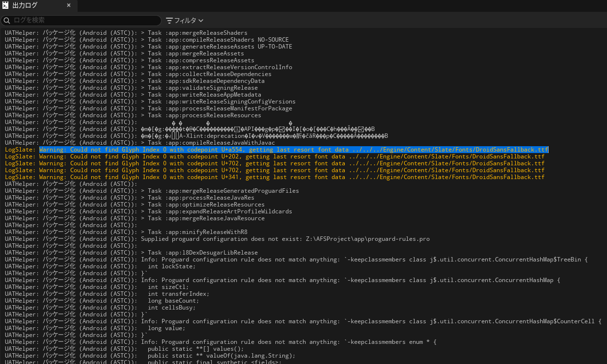
Task: Click the processReleaseJavaRes log line
Action: coord(130,198)
